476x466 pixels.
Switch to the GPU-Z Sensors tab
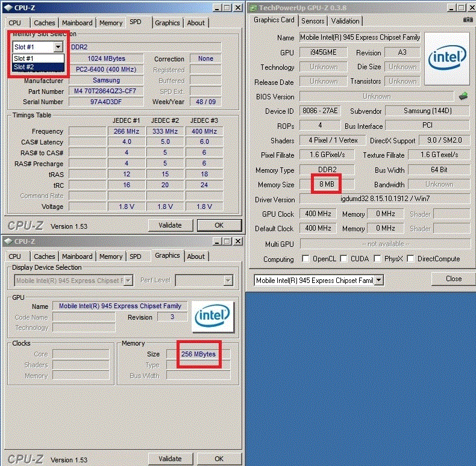coord(313,21)
